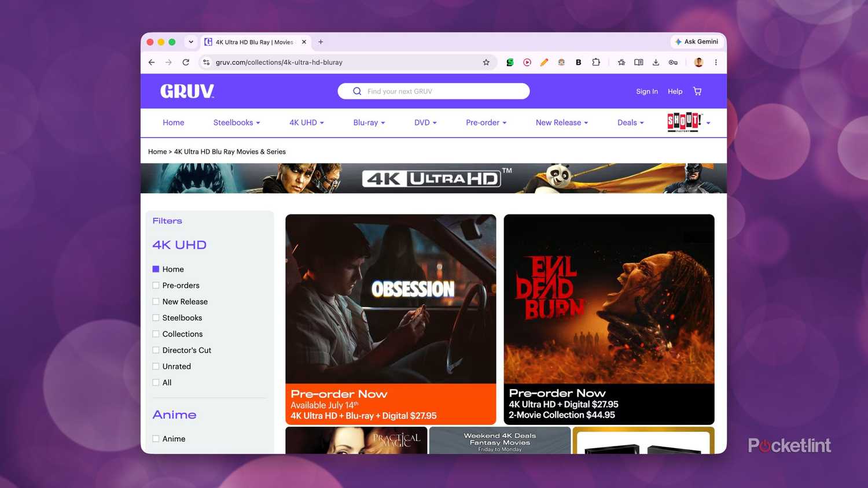Viewport: 868px width, 488px height.
Task: Select the 4K Ultra HD Blu Ray browser tab
Action: point(254,42)
